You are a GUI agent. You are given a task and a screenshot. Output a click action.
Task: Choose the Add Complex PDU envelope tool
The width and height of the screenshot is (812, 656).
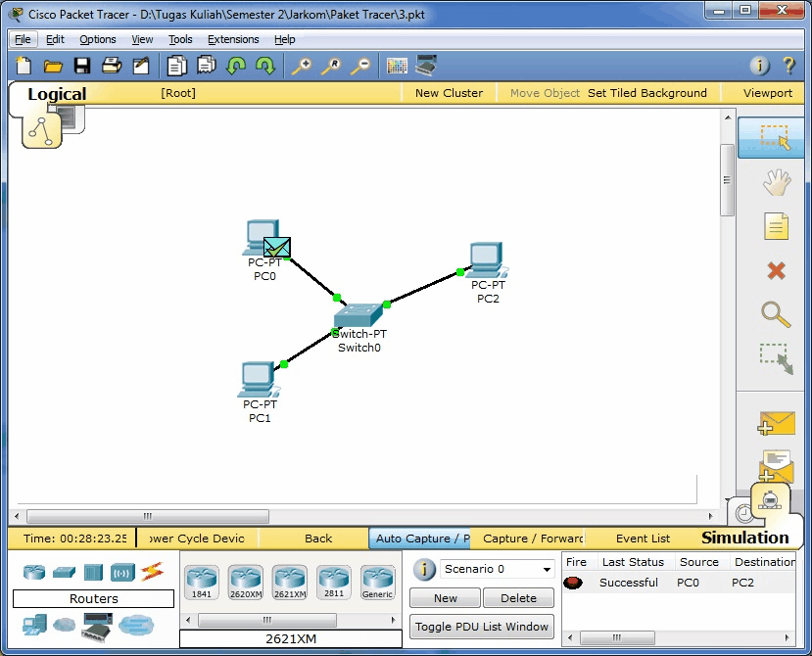pyautogui.click(x=776, y=466)
